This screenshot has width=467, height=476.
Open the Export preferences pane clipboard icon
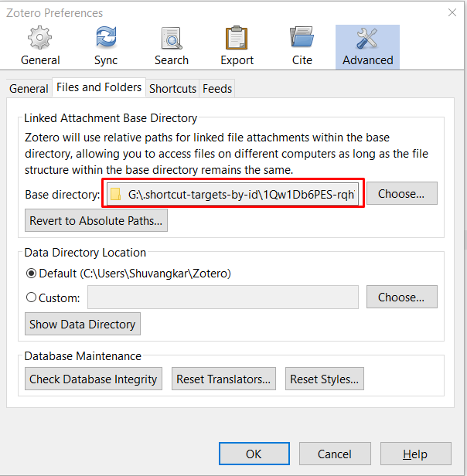tap(237, 38)
